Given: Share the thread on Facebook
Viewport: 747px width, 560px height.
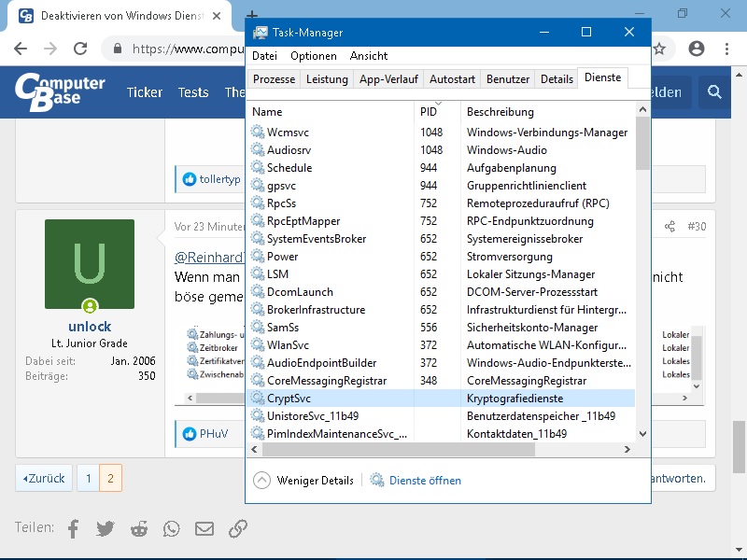Looking at the screenshot, I should 73,528.
